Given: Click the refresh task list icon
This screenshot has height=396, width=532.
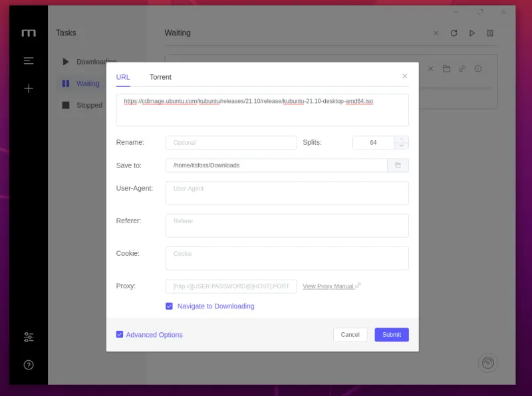Looking at the screenshot, I should click(454, 33).
